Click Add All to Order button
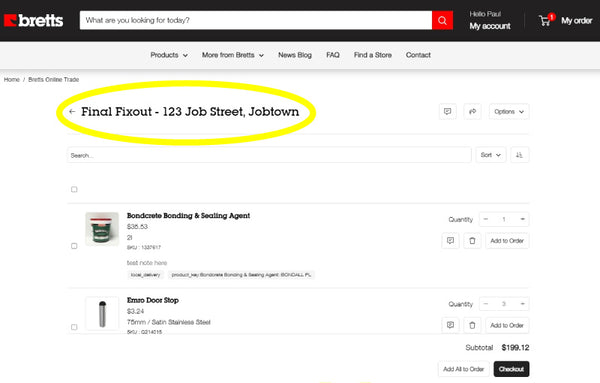This screenshot has height=383, width=600. point(464,369)
